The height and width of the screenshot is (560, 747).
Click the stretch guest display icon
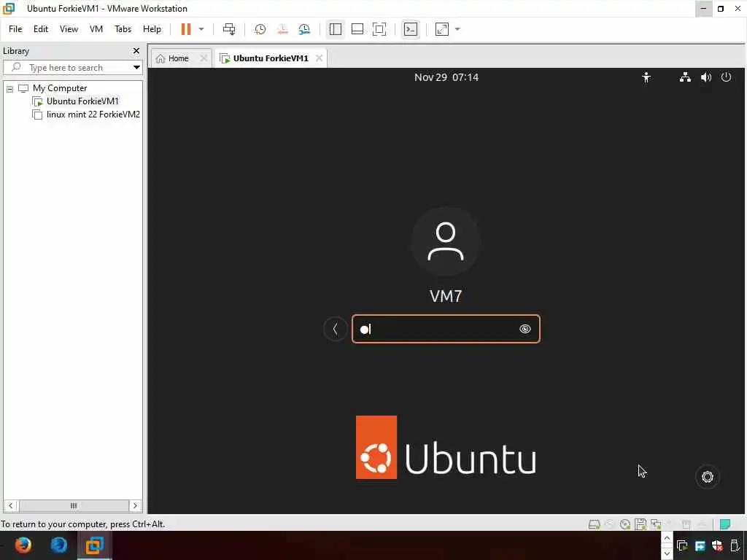[x=442, y=29]
